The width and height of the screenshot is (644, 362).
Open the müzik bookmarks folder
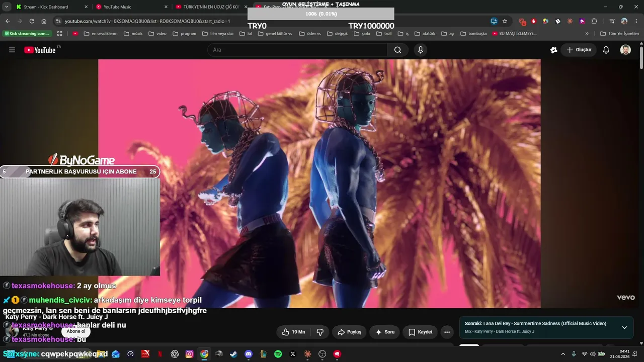point(133,34)
